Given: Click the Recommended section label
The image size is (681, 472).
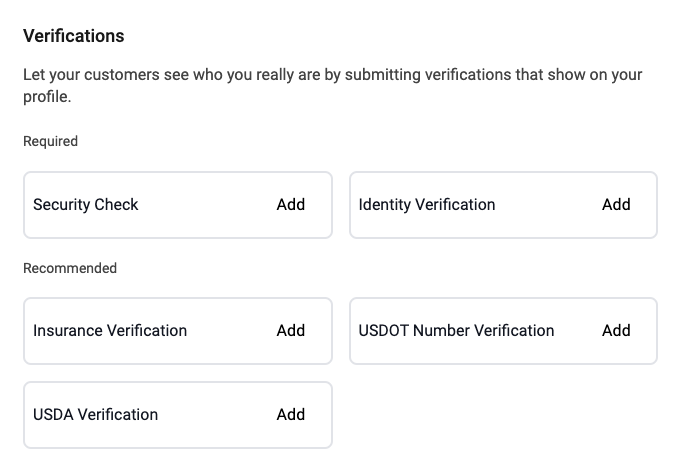Looking at the screenshot, I should [70, 268].
